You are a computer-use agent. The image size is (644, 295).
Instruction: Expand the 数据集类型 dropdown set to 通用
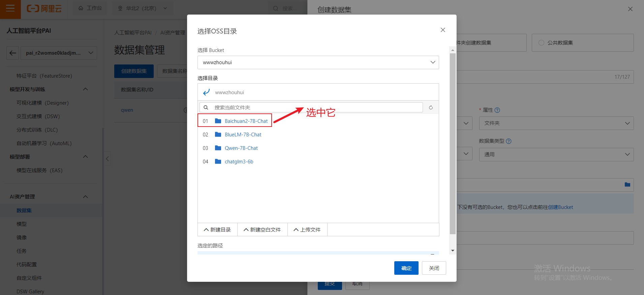click(x=556, y=154)
